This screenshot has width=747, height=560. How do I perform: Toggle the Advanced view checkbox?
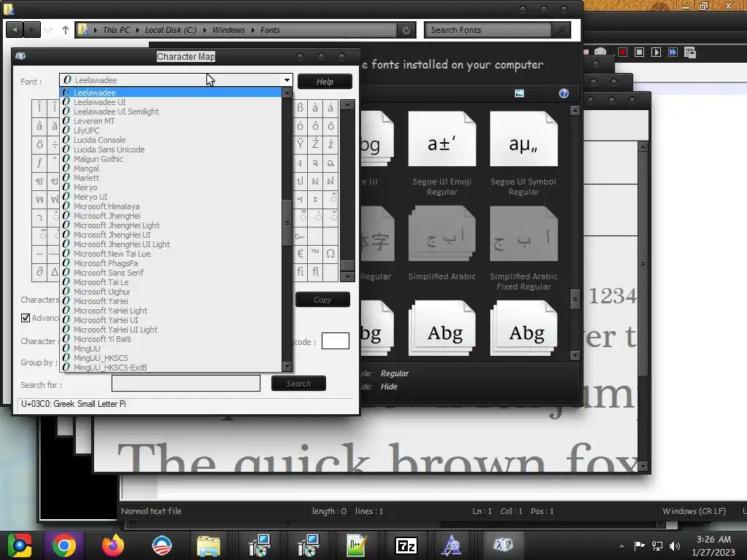[x=26, y=318]
